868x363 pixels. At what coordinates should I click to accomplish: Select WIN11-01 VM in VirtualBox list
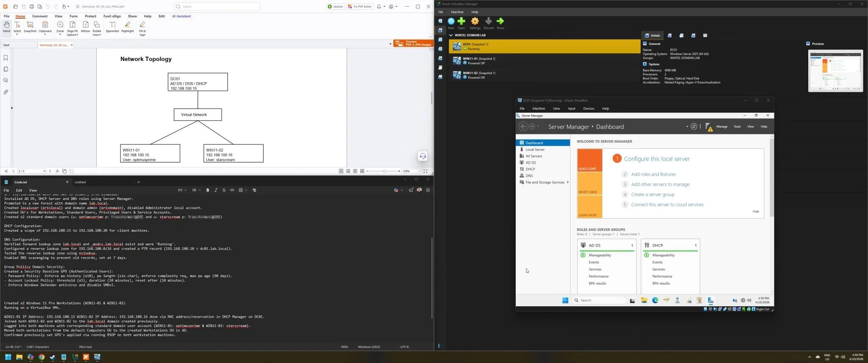pos(544,61)
